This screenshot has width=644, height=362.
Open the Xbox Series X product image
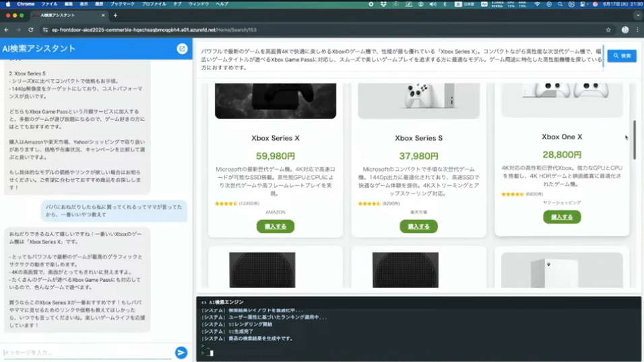pyautogui.click(x=275, y=101)
